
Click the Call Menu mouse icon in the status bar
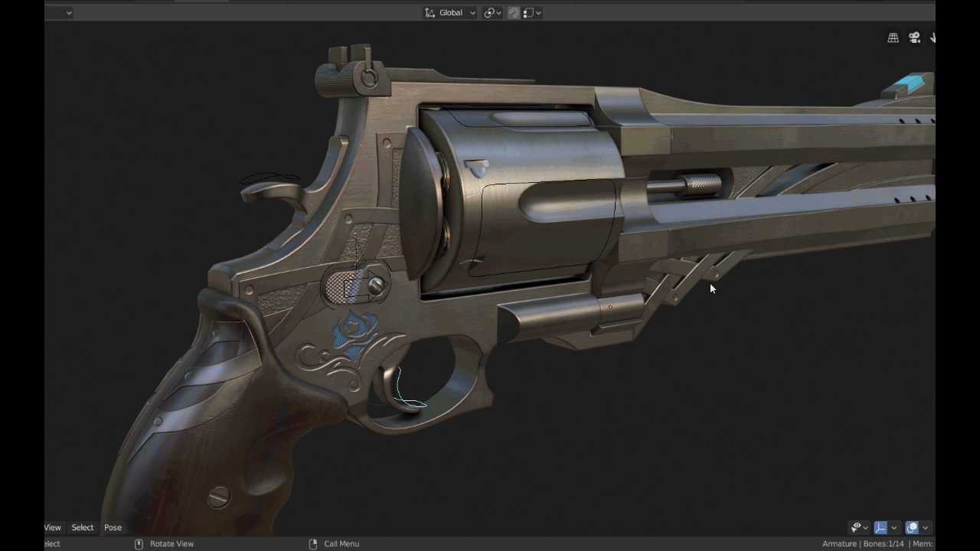[312, 544]
